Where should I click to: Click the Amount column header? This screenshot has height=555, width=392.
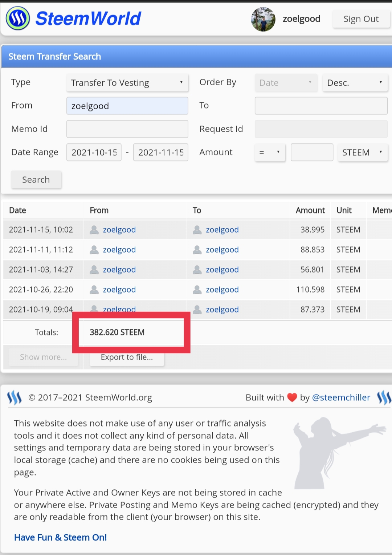pyautogui.click(x=310, y=210)
